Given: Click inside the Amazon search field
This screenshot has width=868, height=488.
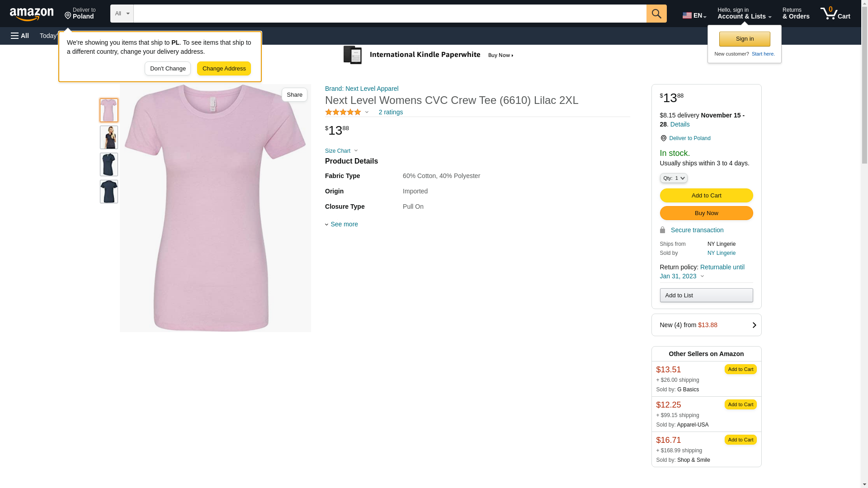Looking at the screenshot, I should tap(390, 14).
